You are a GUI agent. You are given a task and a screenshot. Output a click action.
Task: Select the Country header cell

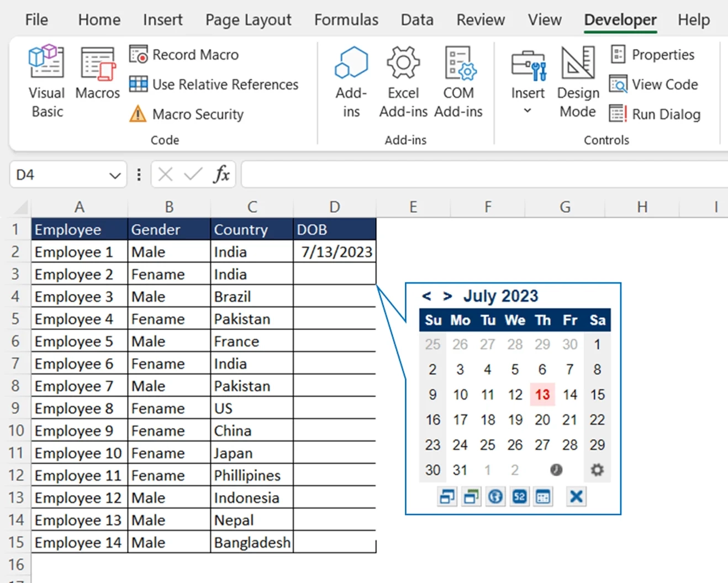coord(252,229)
